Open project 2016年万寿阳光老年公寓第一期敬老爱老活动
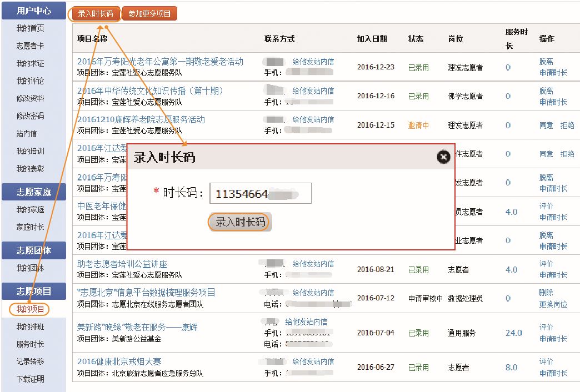The height and width of the screenshot is (392, 580). pyautogui.click(x=160, y=62)
